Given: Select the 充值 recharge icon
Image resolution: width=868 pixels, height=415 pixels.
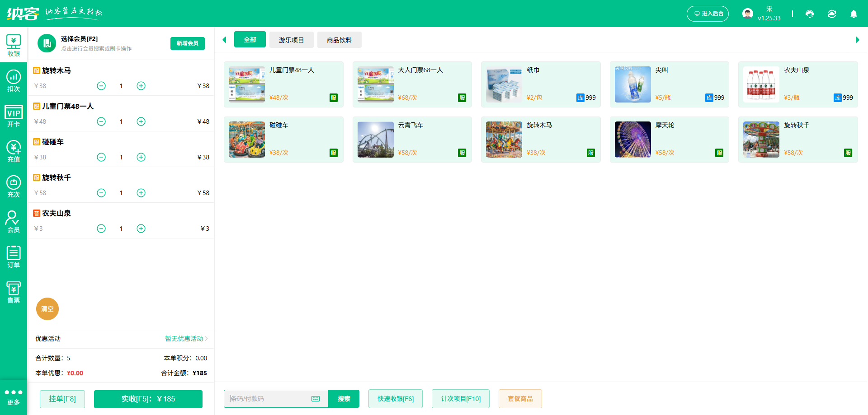Looking at the screenshot, I should [14, 151].
